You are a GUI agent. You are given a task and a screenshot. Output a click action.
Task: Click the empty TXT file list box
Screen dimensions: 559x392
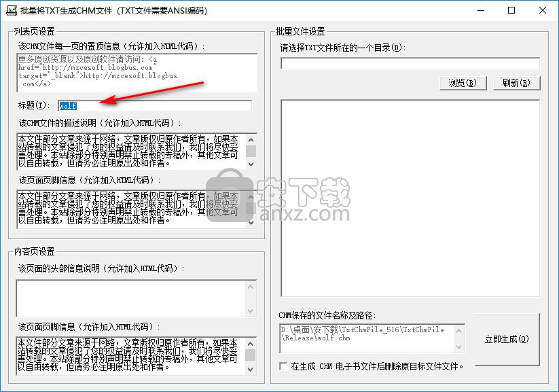point(410,198)
